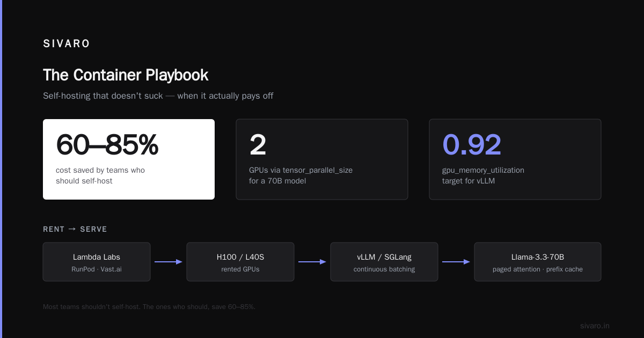Click 'cost saved by teams who should self-host'
Viewport: 644px width, 338px height.
point(100,175)
